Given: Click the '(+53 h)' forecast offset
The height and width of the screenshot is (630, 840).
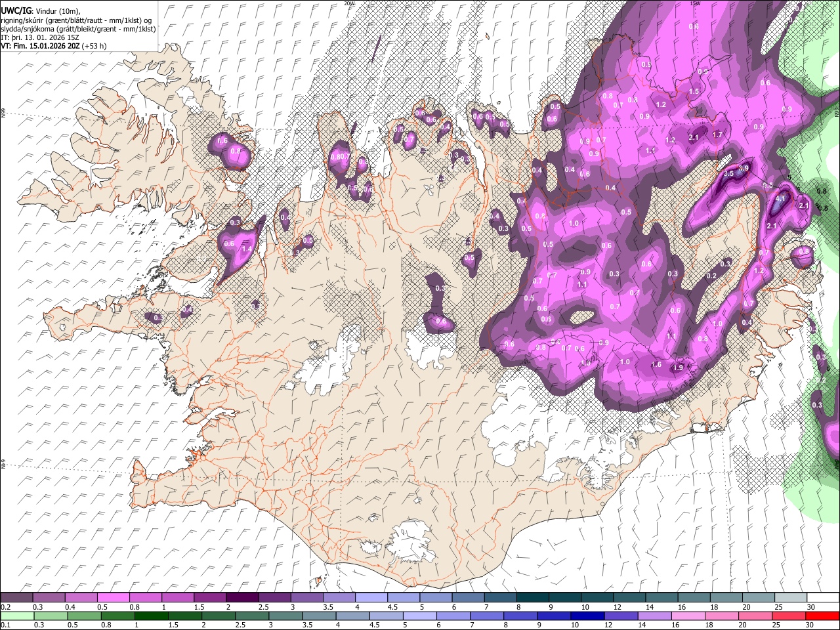Looking at the screenshot, I should [95, 46].
